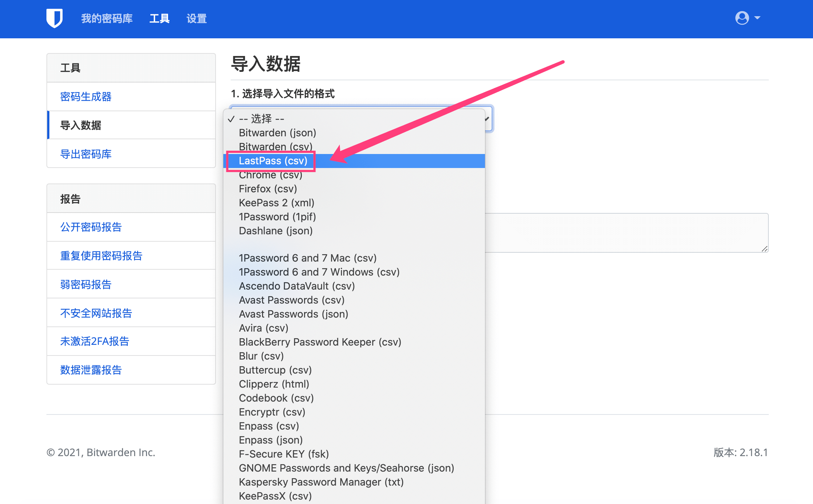This screenshot has width=813, height=504.
Task: Open the 公开密码报告 report
Action: (x=91, y=227)
